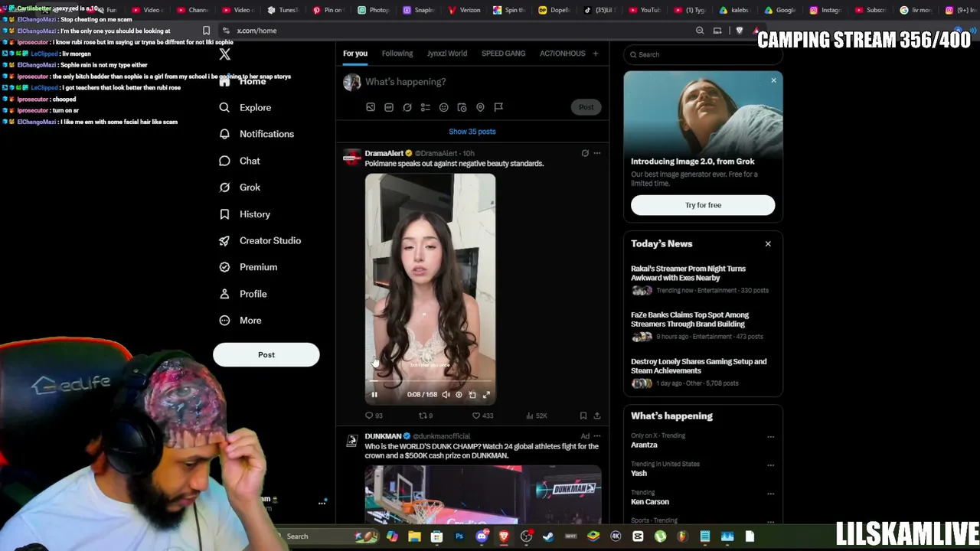
Task: Click Try for free Grok button
Action: [703, 205]
